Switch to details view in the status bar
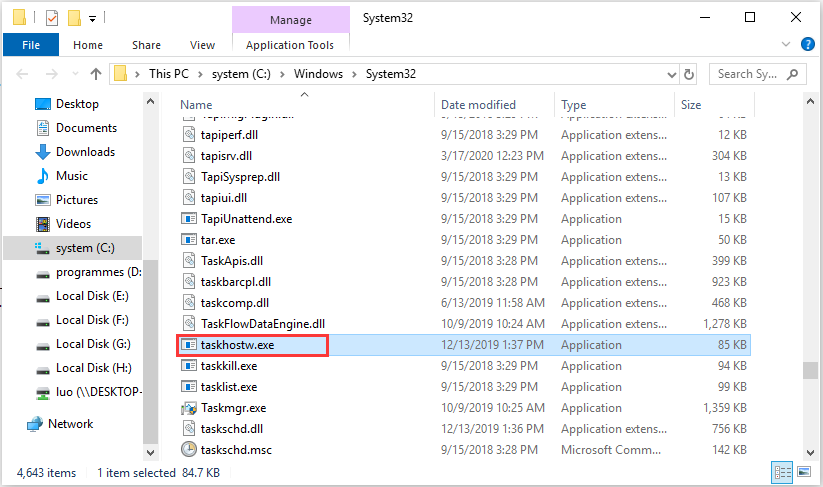Screen dimensions: 823x487 779,472
